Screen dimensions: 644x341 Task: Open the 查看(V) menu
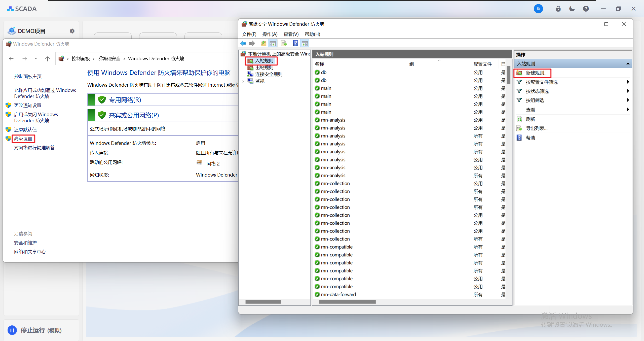(x=291, y=34)
